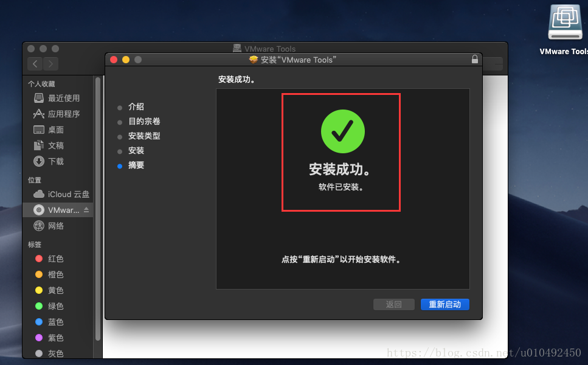
Task: Click the 返回 back button
Action: pyautogui.click(x=394, y=304)
